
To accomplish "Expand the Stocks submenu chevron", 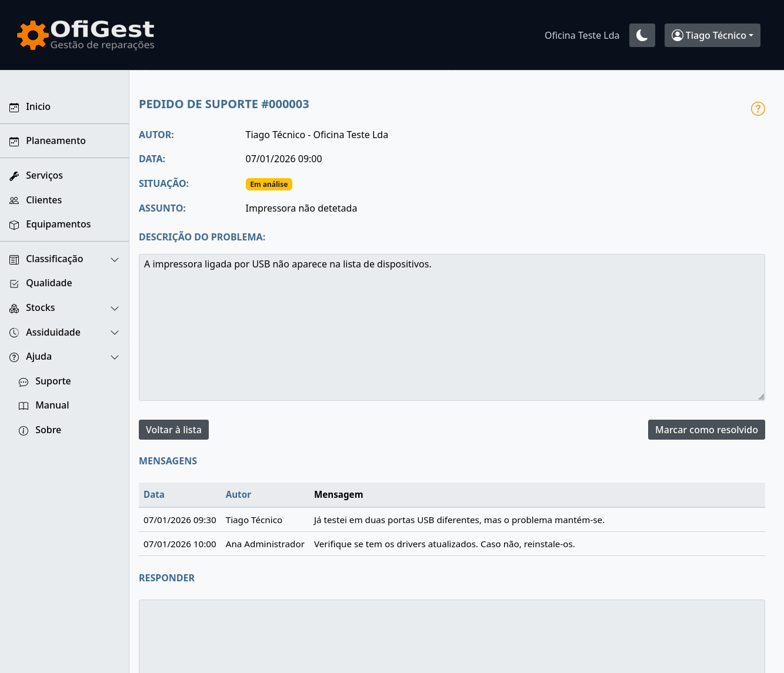I will [x=115, y=309].
